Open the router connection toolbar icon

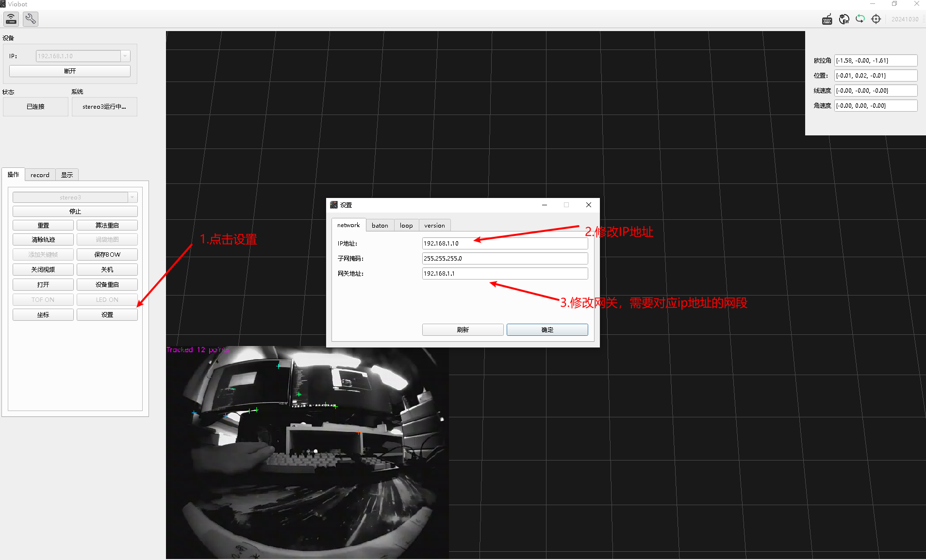[x=11, y=19]
